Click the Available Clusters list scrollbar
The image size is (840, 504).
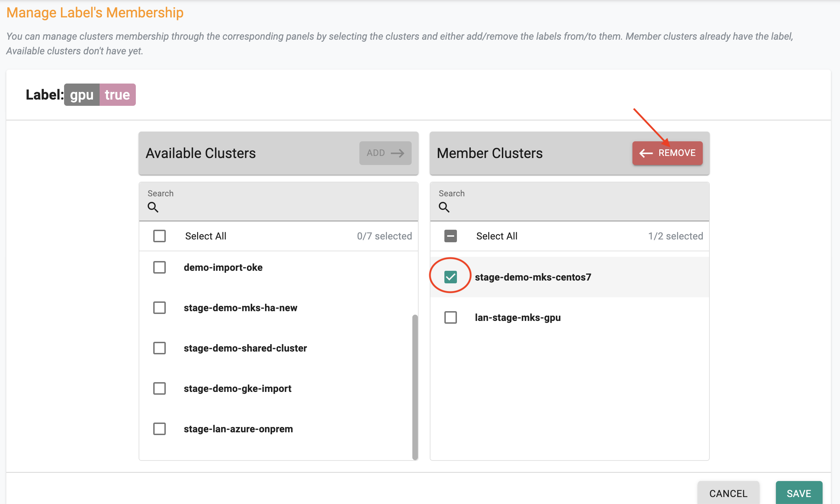point(415,387)
